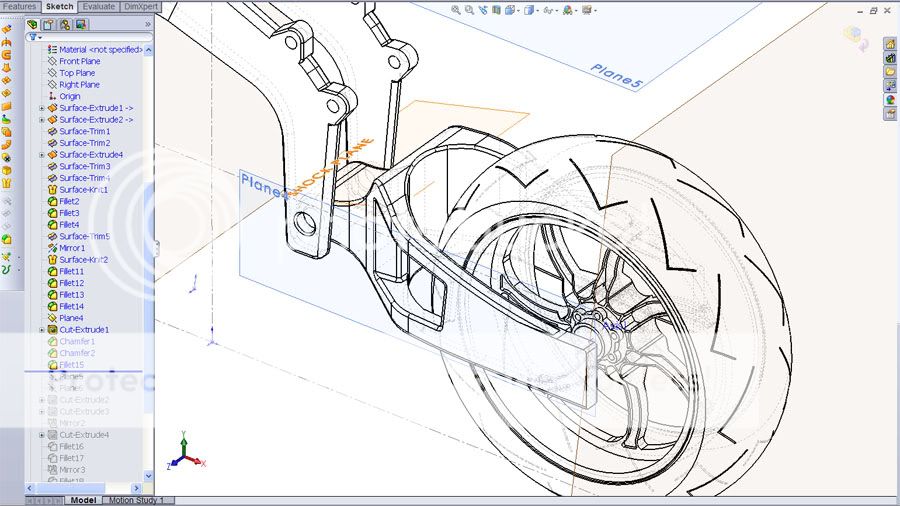The height and width of the screenshot is (506, 900).
Task: Select the Extruded Surface tool at toolbar top
Action: (6, 29)
